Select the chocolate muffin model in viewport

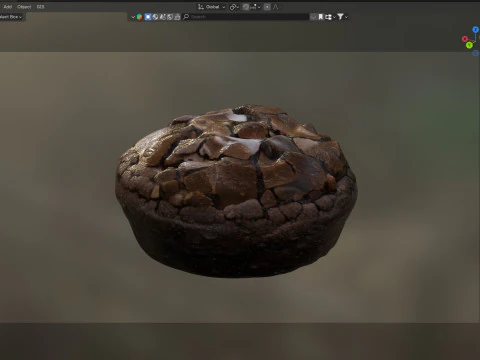[236, 191]
